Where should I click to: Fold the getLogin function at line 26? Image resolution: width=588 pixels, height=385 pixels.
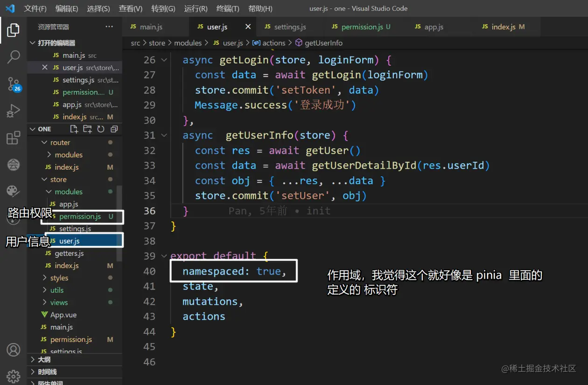[x=164, y=60]
